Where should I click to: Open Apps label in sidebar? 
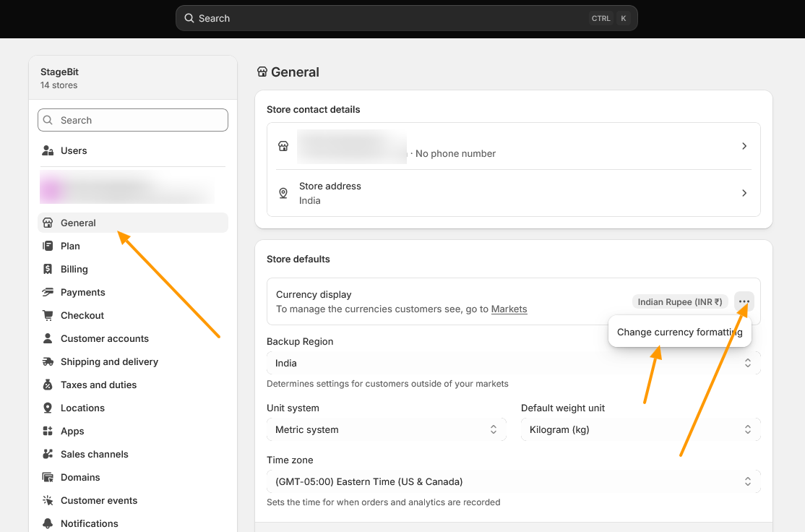tap(72, 432)
